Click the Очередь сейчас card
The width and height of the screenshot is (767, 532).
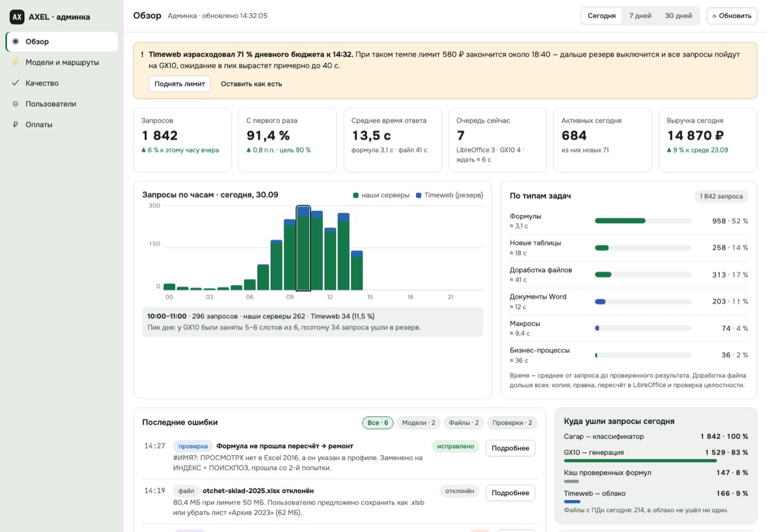[x=497, y=140]
